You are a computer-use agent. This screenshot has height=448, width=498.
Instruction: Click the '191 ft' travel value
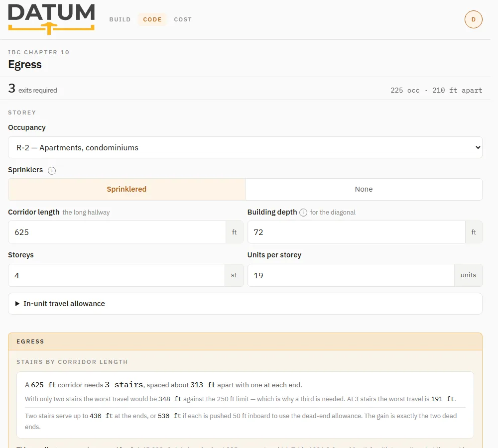443,399
